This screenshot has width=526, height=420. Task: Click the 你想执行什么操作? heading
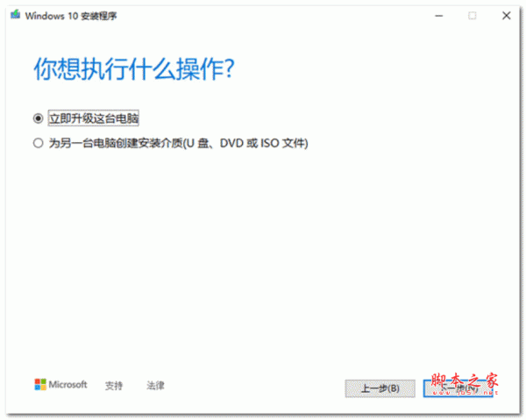134,68
